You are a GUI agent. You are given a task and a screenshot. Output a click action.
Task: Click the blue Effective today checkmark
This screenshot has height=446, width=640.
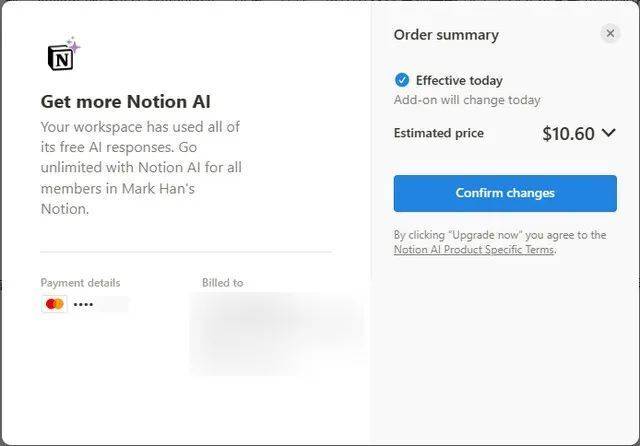pos(402,80)
